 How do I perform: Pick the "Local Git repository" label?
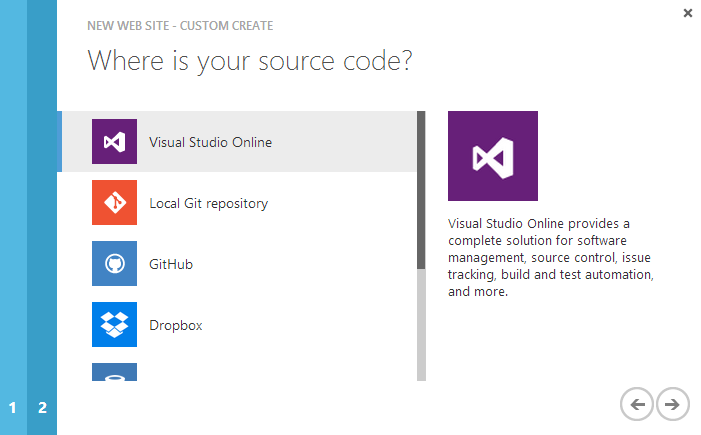click(209, 203)
